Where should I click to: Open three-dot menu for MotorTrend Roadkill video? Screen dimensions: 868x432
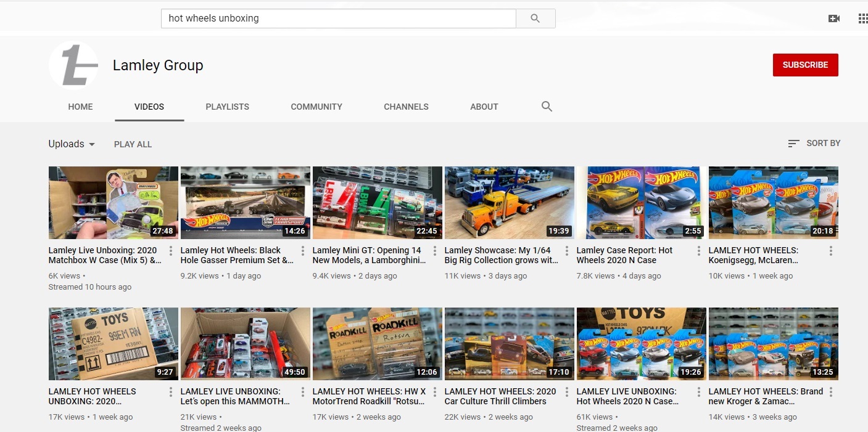tap(435, 392)
